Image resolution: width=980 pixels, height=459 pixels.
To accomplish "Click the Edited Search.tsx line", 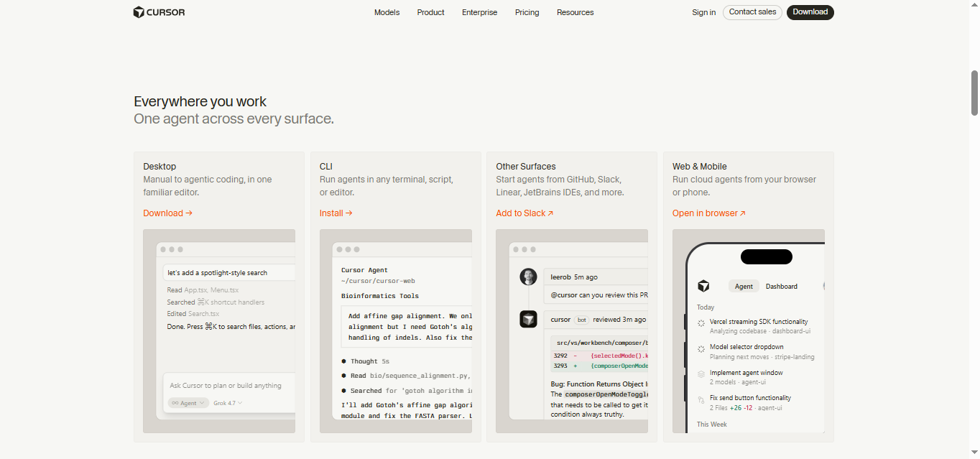I will click(x=193, y=314).
